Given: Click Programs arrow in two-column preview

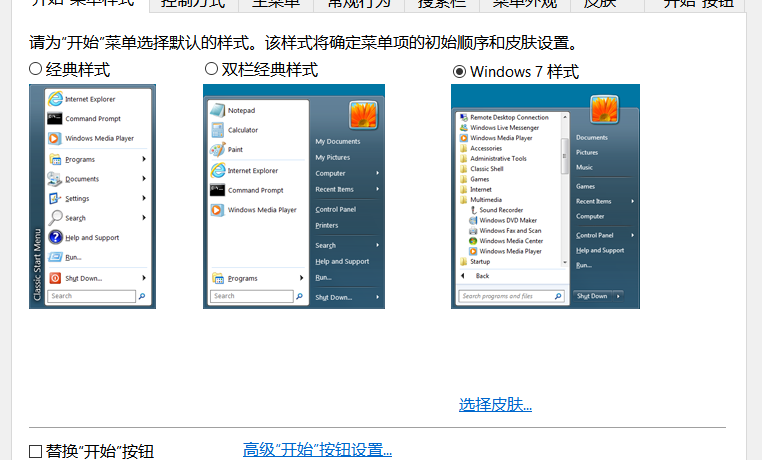Looking at the screenshot, I should pyautogui.click(x=301, y=278).
